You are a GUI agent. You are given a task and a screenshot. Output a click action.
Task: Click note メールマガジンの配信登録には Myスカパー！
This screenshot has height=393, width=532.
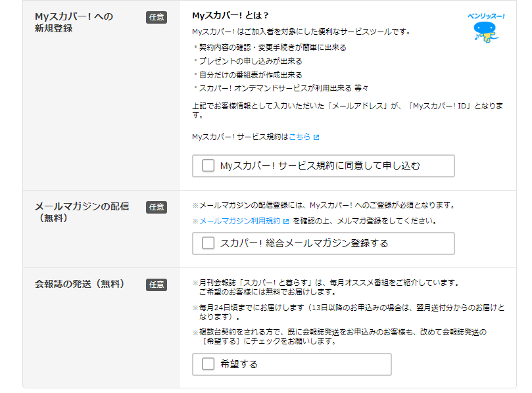(324, 205)
